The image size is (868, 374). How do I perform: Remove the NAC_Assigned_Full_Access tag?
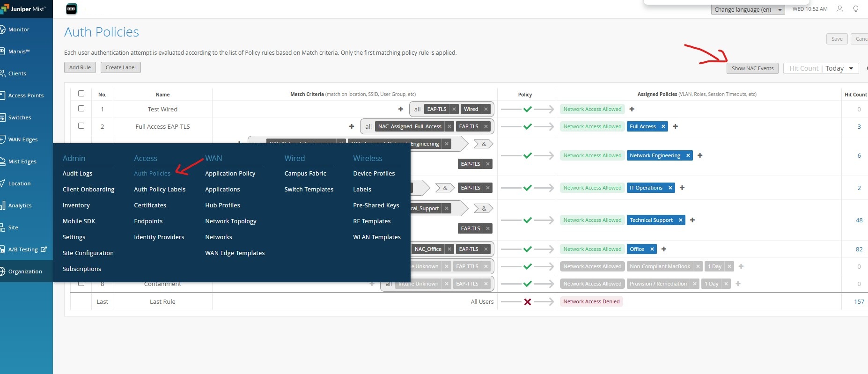tap(449, 126)
